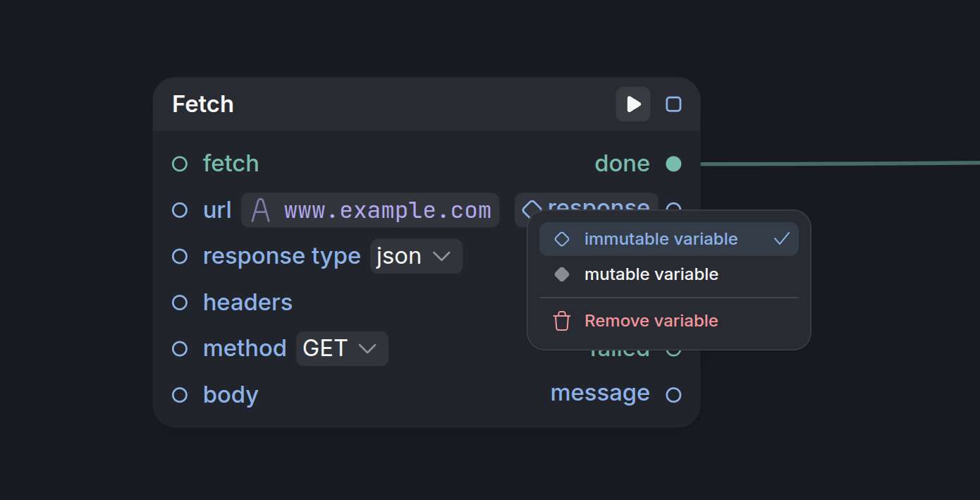Choose mutable variable option
Image resolution: width=980 pixels, height=500 pixels.
tap(669, 274)
